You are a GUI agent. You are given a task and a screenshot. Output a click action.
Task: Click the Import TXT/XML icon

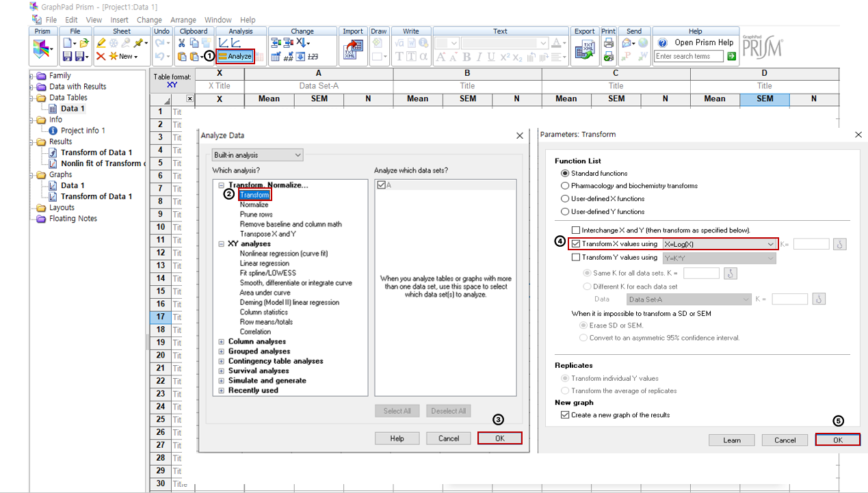pos(353,49)
